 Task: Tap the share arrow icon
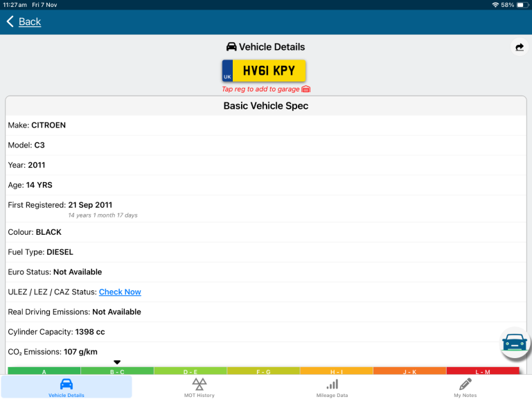[x=519, y=47]
